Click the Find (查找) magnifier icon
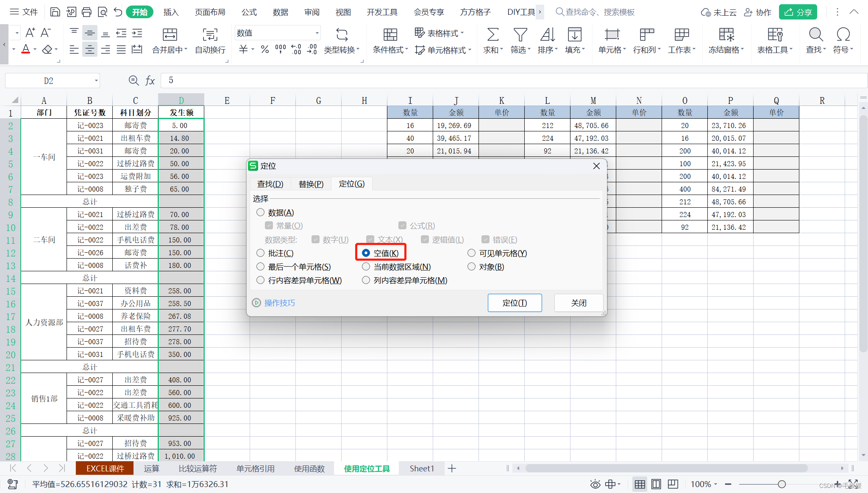 coord(816,34)
